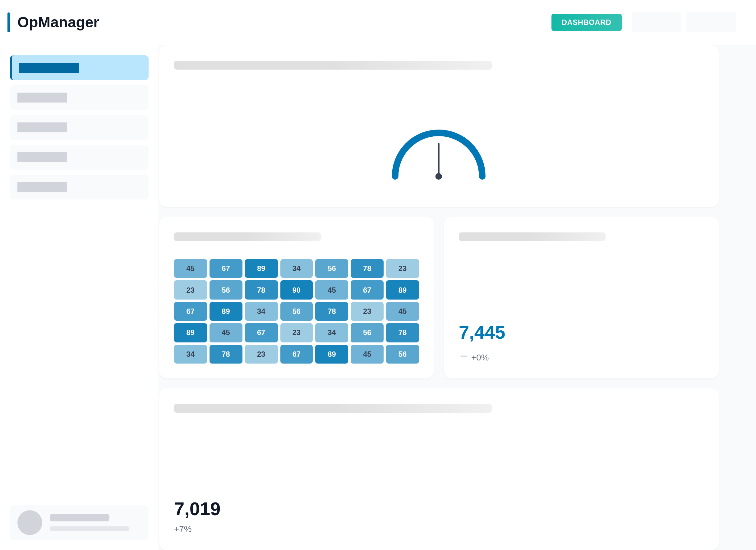Click the top-left heatmap cell 45

[x=190, y=268]
